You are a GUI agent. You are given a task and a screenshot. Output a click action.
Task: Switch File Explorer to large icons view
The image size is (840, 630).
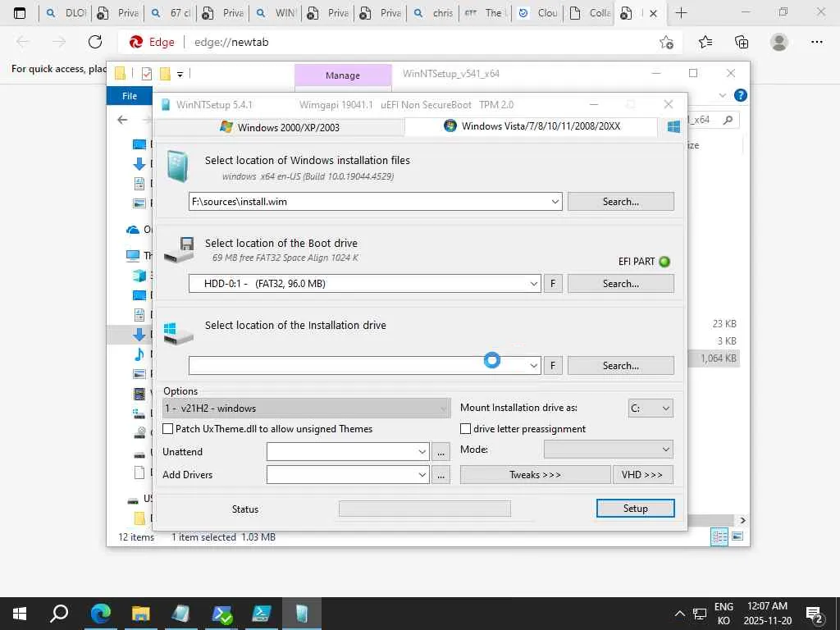tap(737, 536)
